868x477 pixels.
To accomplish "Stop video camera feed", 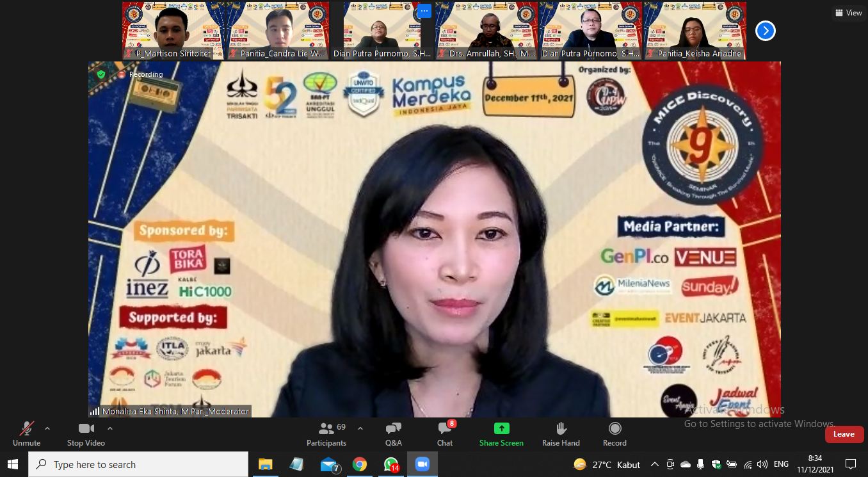I will click(86, 433).
